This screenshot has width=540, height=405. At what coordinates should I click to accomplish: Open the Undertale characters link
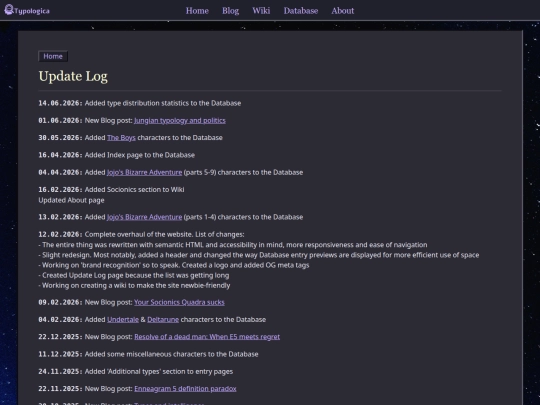pos(123,320)
